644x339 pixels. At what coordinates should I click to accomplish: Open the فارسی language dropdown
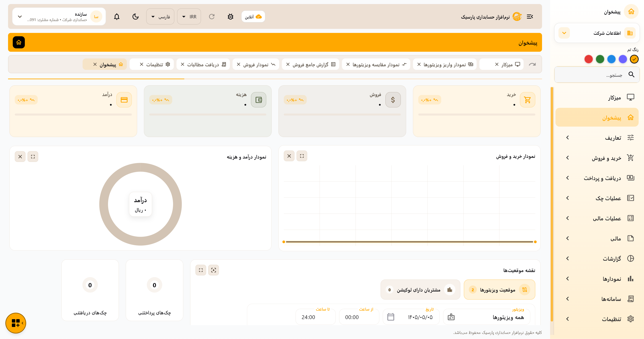160,17
